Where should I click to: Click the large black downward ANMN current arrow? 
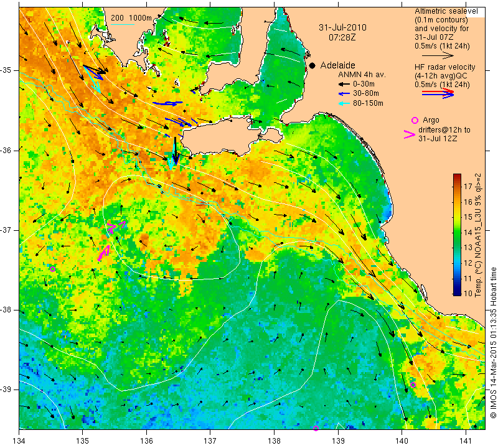click(175, 151)
